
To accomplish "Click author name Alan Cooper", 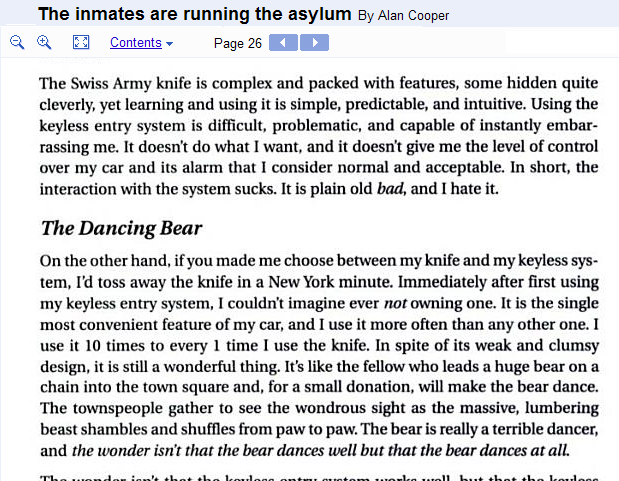I will coord(412,16).
